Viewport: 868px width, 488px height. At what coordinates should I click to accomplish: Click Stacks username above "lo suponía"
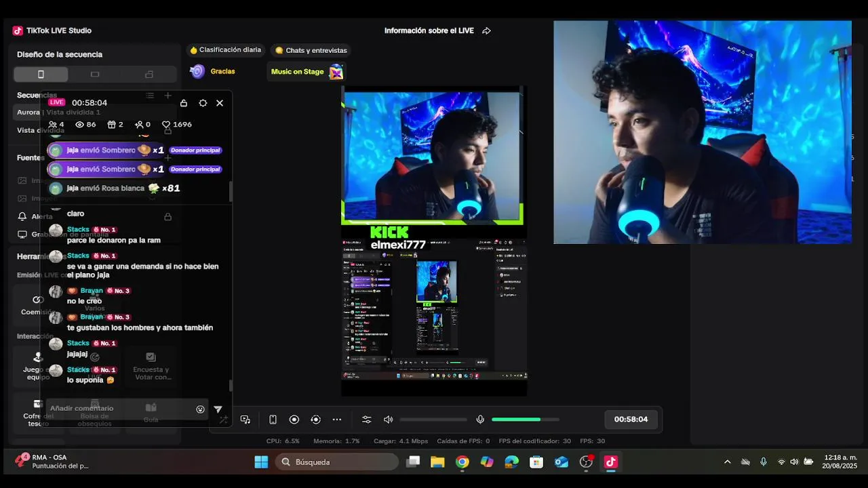pos(78,369)
